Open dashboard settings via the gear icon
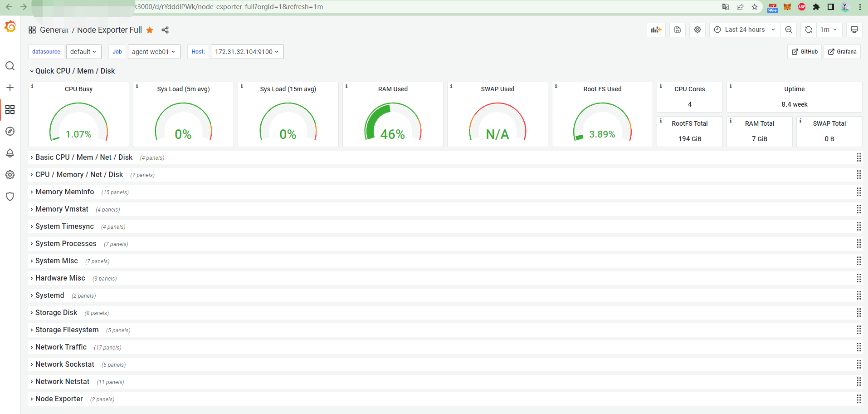Image resolution: width=868 pixels, height=414 pixels. point(697,30)
